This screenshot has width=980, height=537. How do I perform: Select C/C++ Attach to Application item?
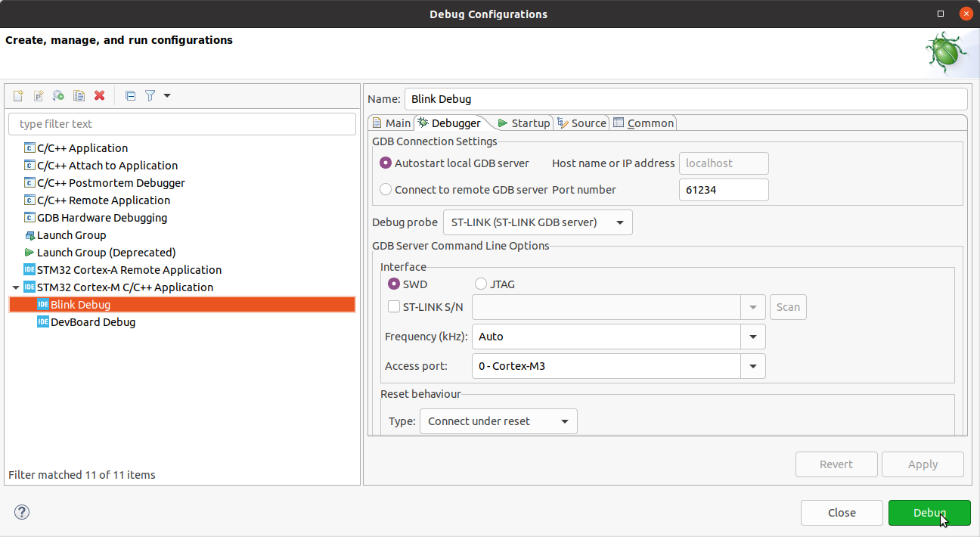tap(107, 166)
